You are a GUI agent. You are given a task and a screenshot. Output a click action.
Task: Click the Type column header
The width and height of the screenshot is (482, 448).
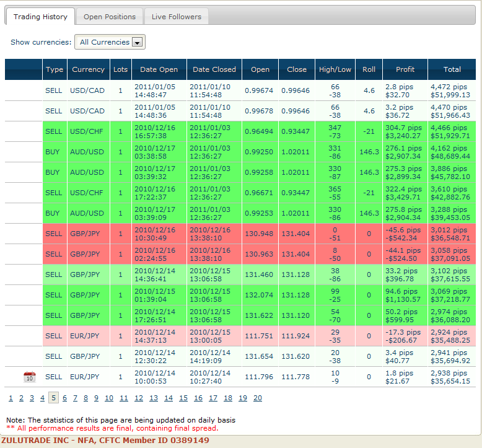click(55, 69)
